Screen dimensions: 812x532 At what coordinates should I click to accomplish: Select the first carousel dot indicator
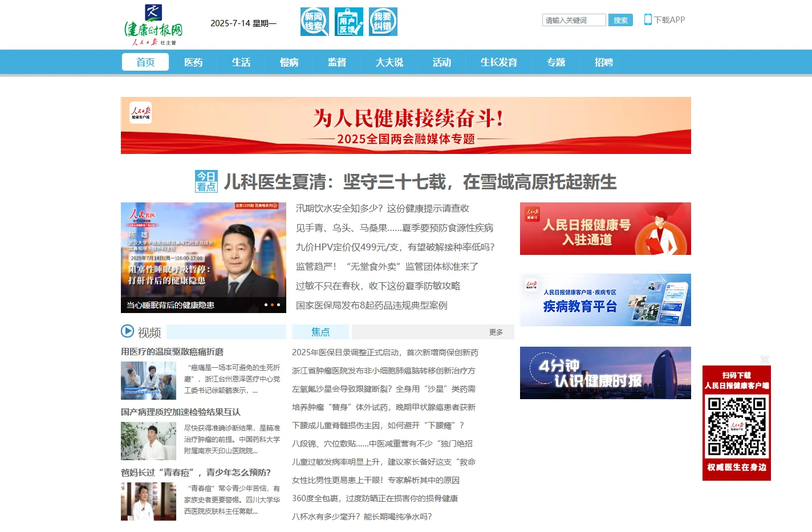point(266,304)
